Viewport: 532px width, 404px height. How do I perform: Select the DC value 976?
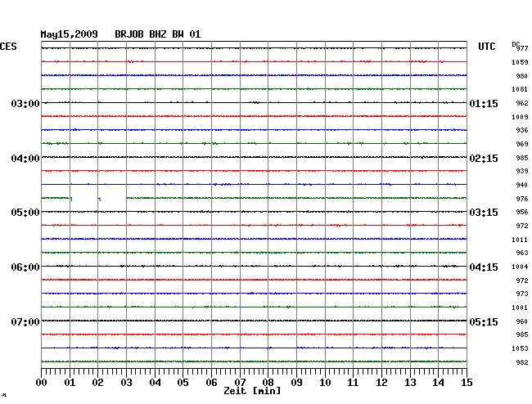(x=522, y=199)
